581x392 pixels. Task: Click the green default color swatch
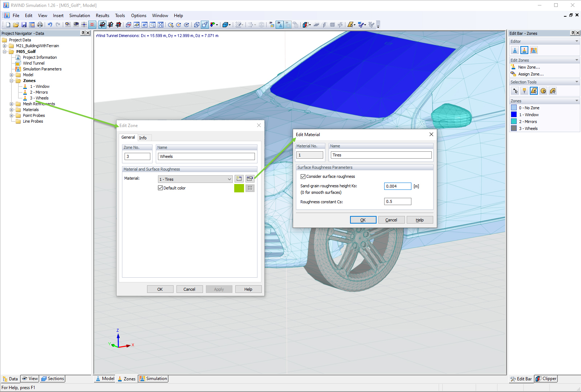coord(239,188)
